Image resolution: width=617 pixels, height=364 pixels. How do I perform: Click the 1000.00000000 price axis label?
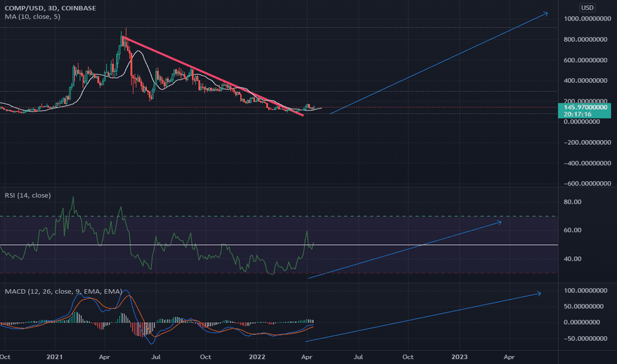(x=587, y=19)
